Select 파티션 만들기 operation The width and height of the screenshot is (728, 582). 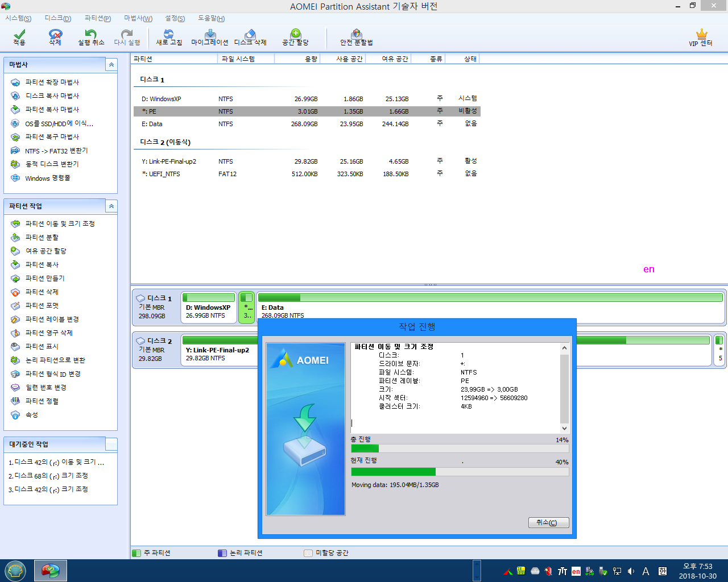45,278
